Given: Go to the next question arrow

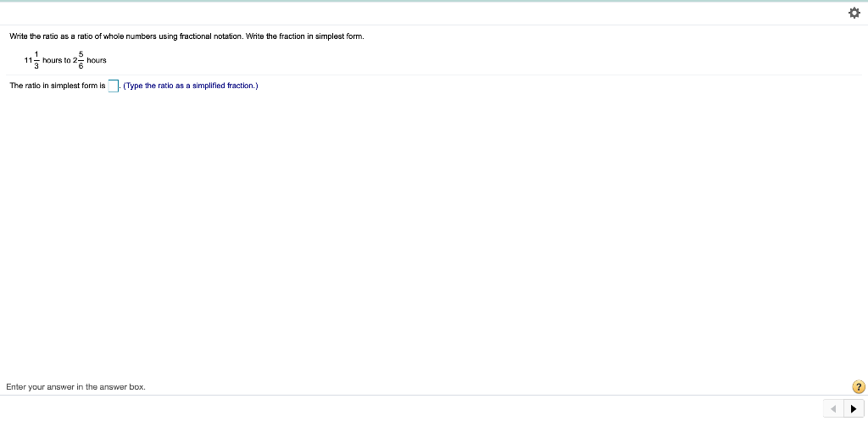Looking at the screenshot, I should point(854,409).
